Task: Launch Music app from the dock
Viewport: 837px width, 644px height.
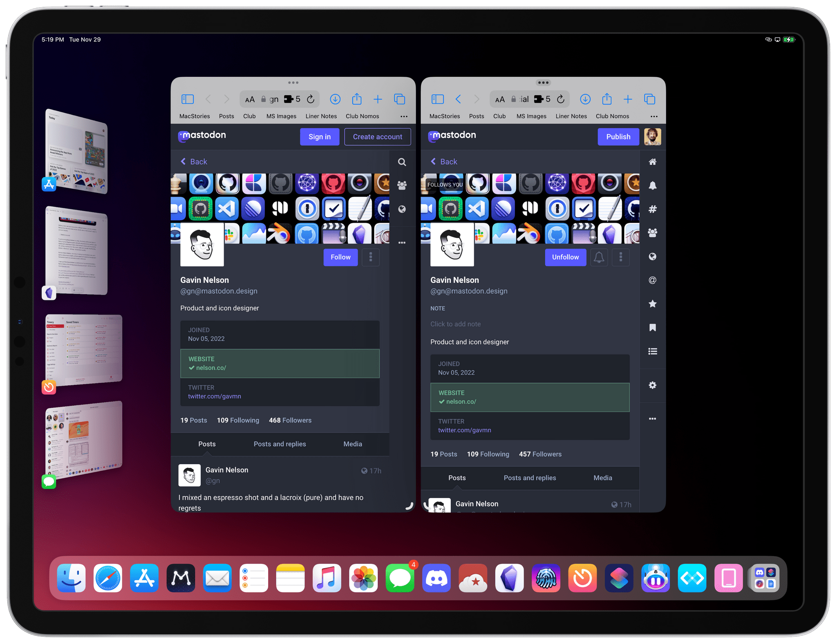Action: pyautogui.click(x=327, y=578)
